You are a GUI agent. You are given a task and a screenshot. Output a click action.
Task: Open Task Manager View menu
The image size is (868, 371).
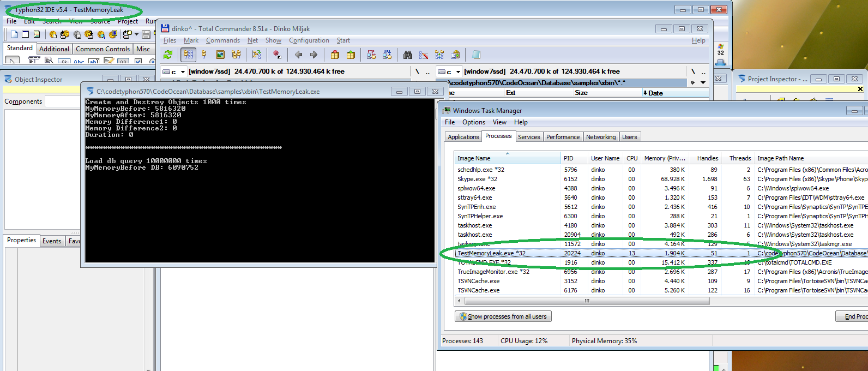coord(499,122)
